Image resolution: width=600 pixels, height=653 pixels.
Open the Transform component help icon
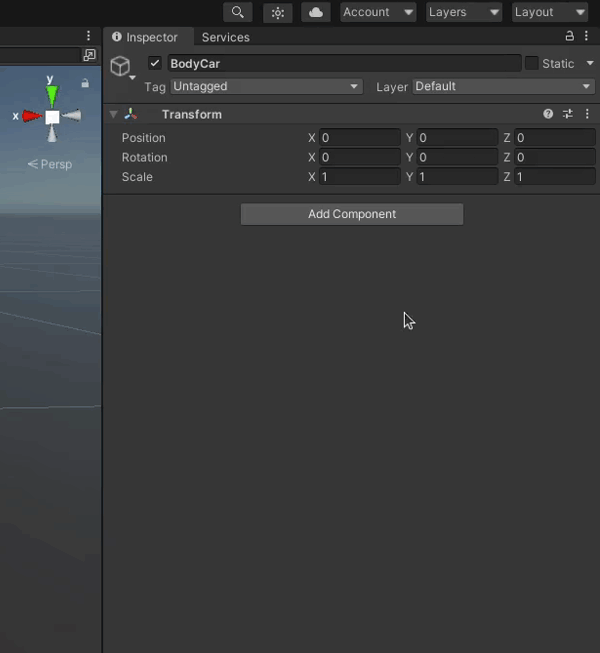(548, 114)
